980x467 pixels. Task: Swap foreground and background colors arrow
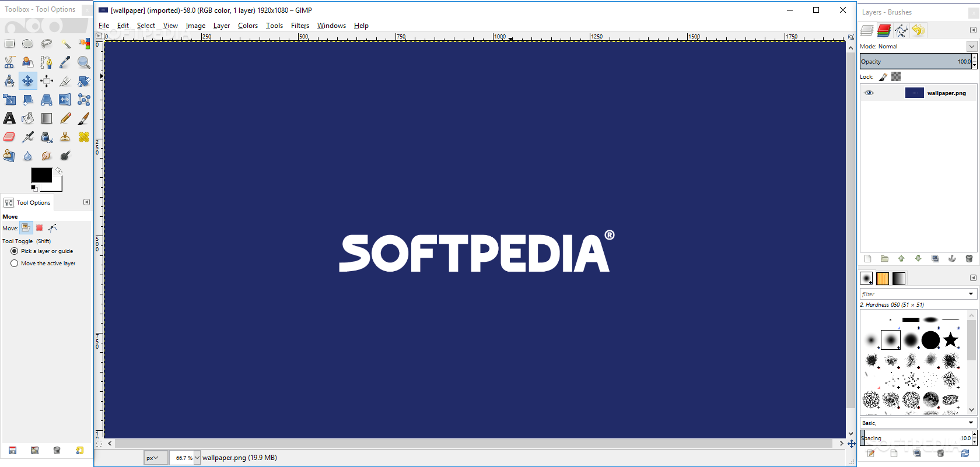pyautogui.click(x=59, y=171)
